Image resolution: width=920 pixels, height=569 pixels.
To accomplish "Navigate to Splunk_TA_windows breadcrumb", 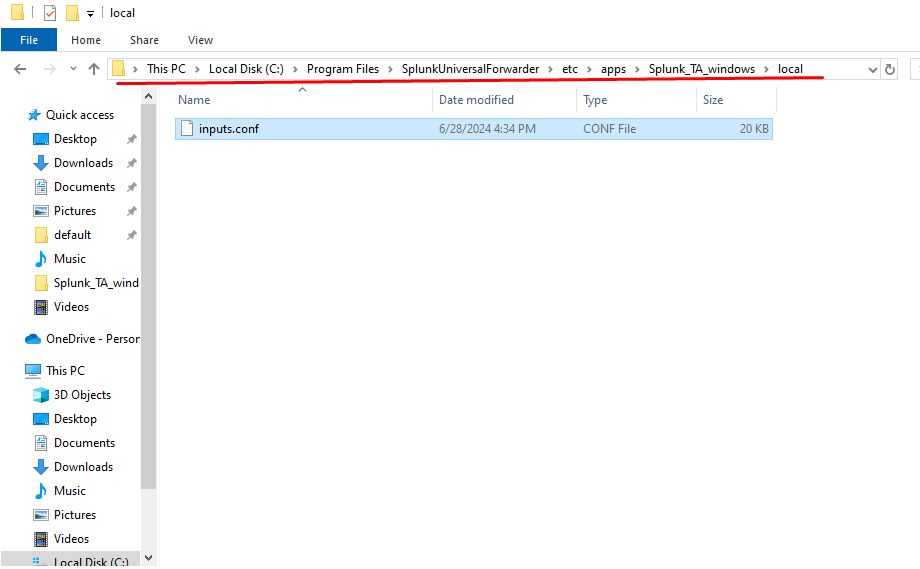I will click(702, 69).
